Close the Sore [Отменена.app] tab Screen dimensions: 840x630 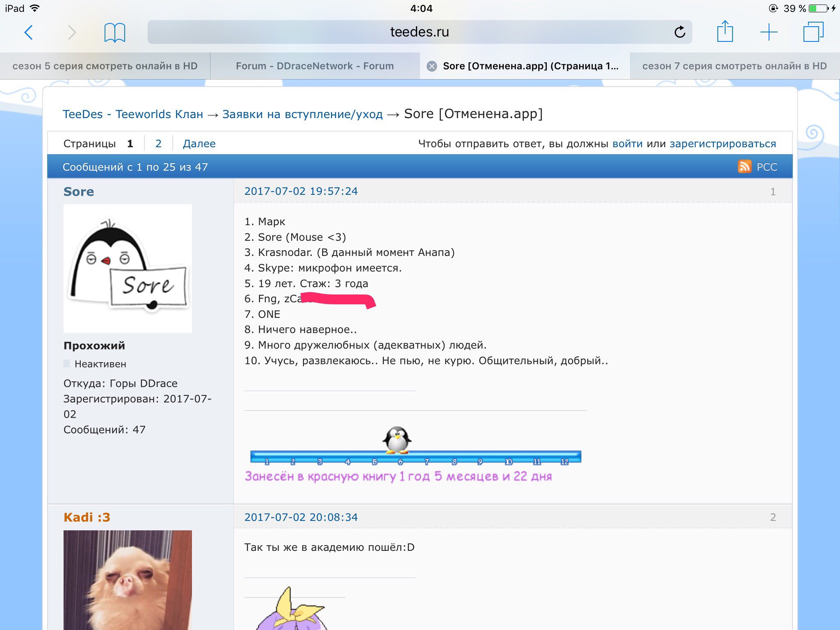coord(431,66)
